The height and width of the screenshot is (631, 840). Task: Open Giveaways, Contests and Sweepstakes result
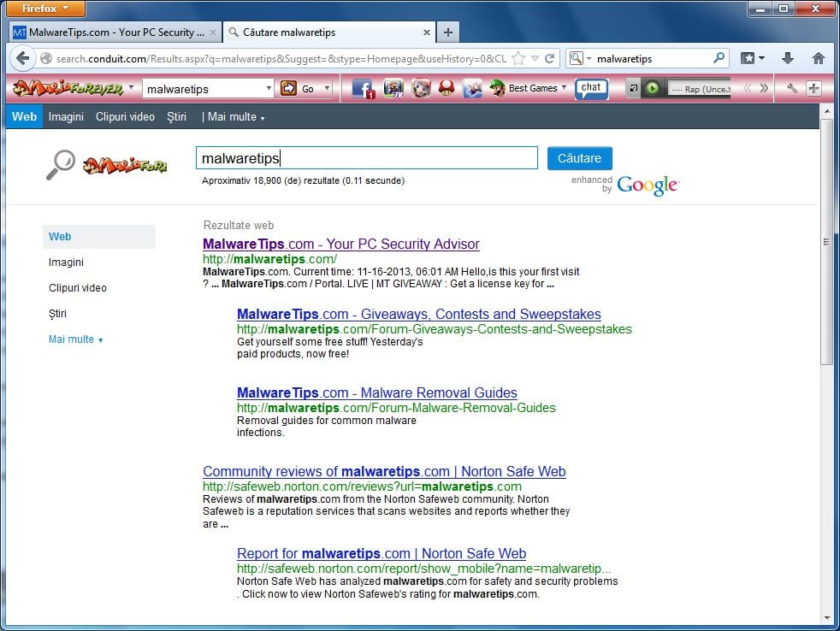coord(419,314)
